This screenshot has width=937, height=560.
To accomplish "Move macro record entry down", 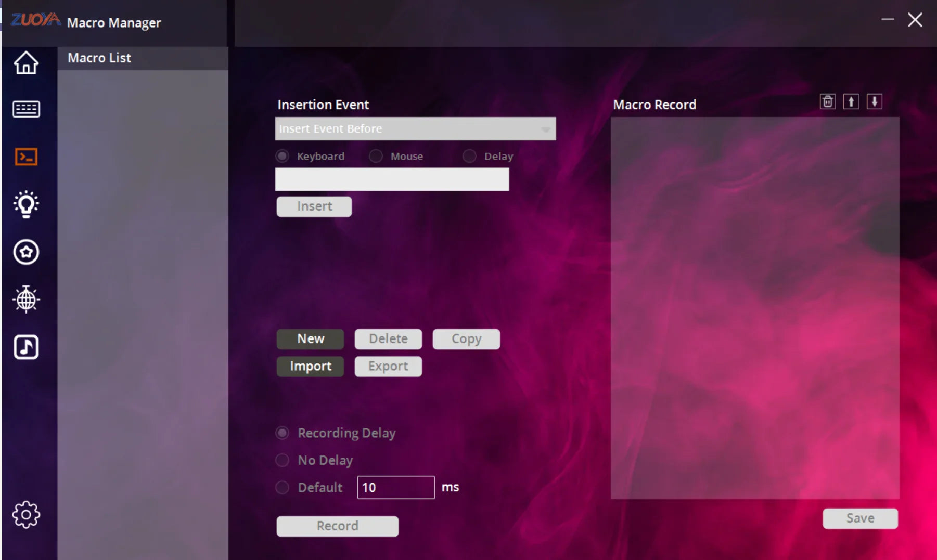I will click(875, 101).
